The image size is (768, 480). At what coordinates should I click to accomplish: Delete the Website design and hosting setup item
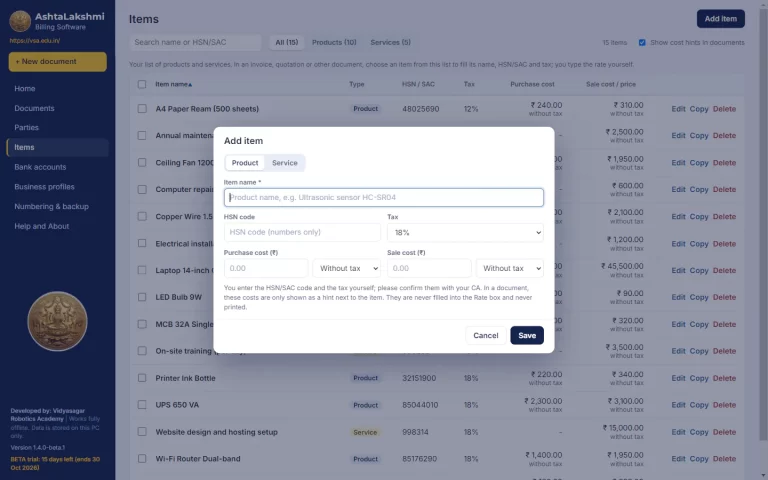(724, 432)
